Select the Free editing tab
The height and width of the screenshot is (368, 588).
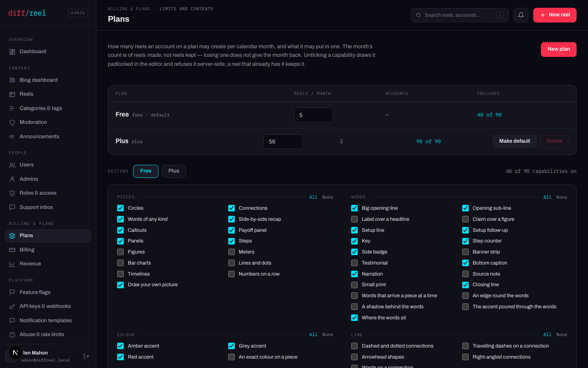(x=146, y=171)
